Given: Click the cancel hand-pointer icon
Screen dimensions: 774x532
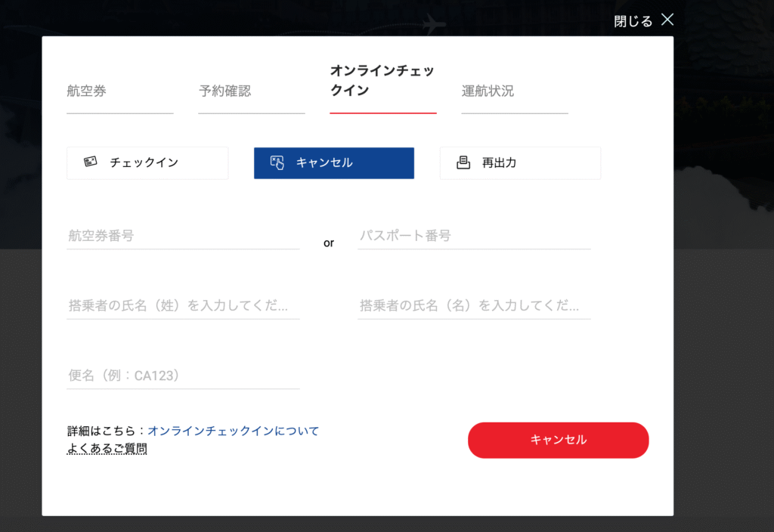Looking at the screenshot, I should (277, 162).
